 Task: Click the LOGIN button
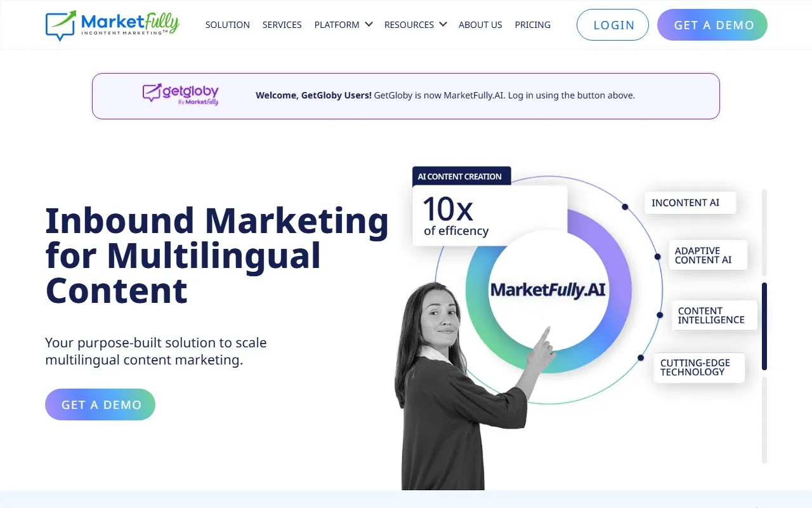(613, 25)
